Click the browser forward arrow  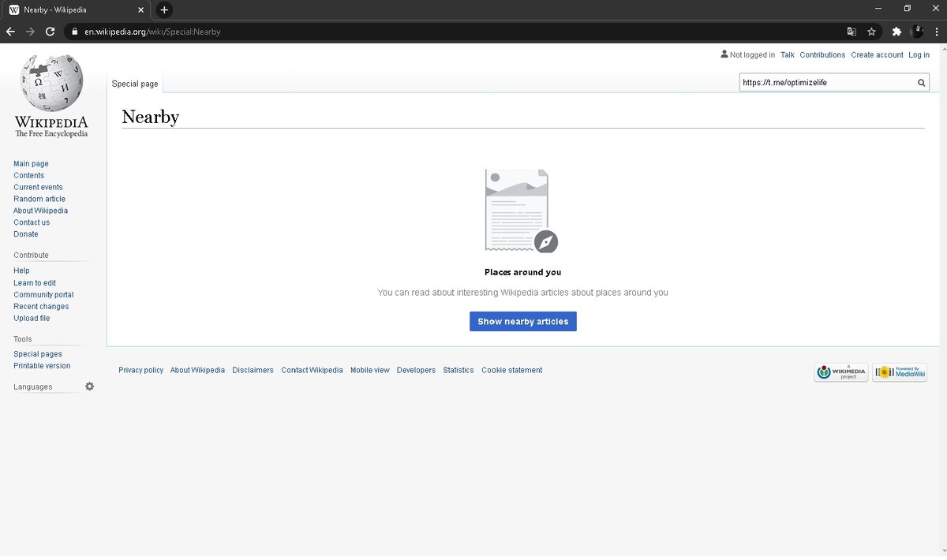click(30, 32)
